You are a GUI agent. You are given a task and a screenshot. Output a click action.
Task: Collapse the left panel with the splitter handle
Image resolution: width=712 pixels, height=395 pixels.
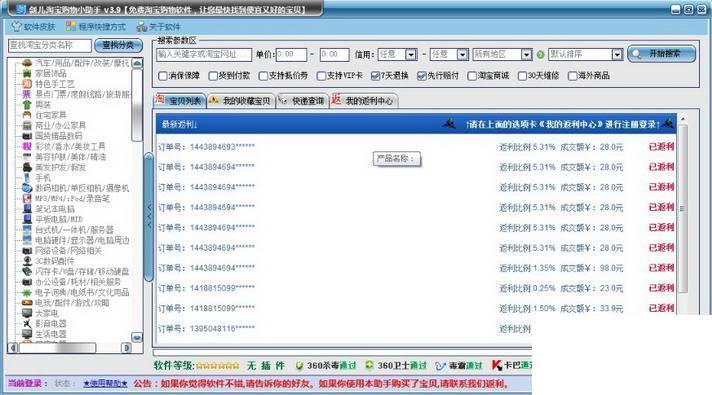coord(148,217)
